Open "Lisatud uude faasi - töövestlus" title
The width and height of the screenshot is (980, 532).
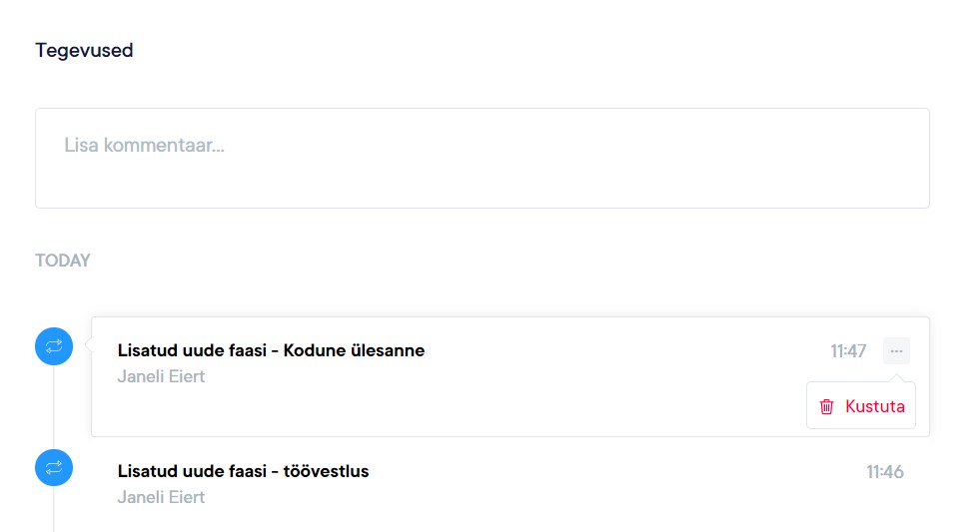click(243, 471)
